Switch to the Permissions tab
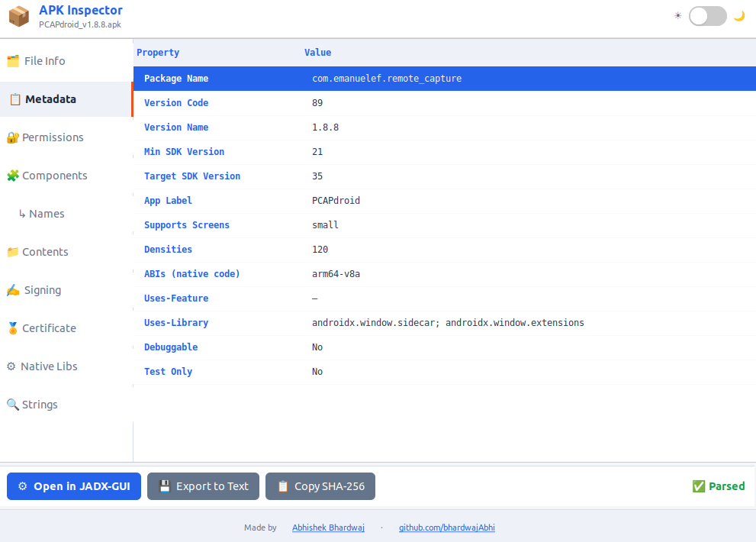The image size is (756, 542). coord(66,137)
